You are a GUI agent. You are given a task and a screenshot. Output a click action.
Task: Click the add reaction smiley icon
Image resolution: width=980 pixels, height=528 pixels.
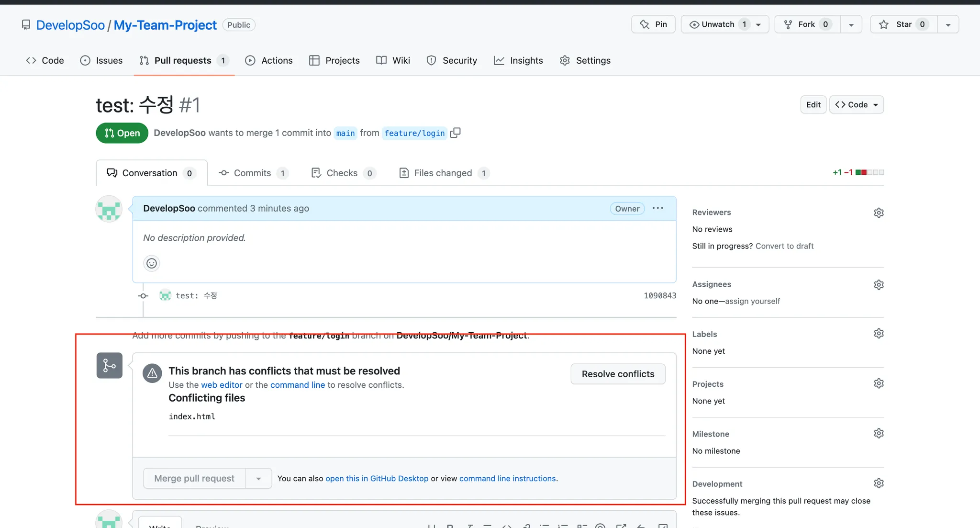[x=152, y=263]
